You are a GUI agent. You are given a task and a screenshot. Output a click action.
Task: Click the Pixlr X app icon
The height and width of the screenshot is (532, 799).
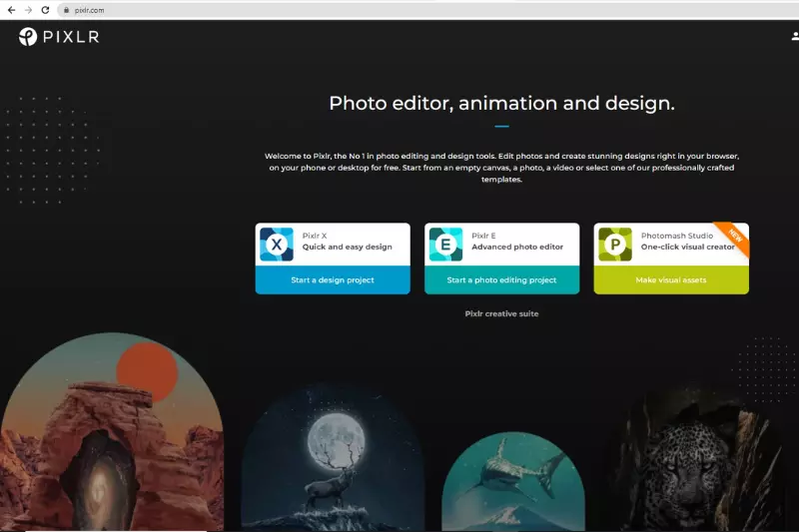[x=277, y=245]
